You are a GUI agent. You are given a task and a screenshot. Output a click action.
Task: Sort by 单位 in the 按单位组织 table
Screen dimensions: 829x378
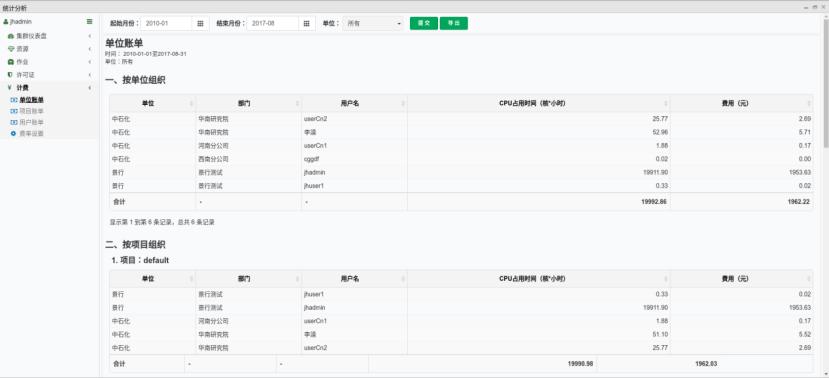pyautogui.click(x=152, y=104)
